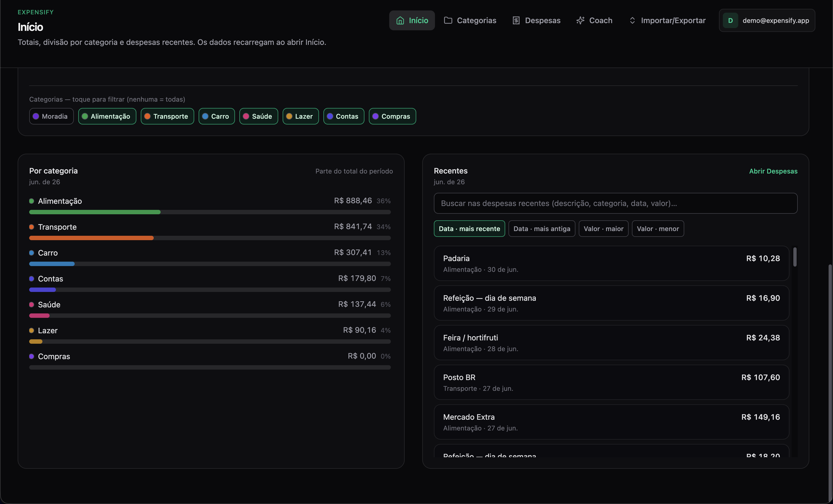833x504 pixels.
Task: Toggle the Compras category filter chip
Action: coord(393,116)
